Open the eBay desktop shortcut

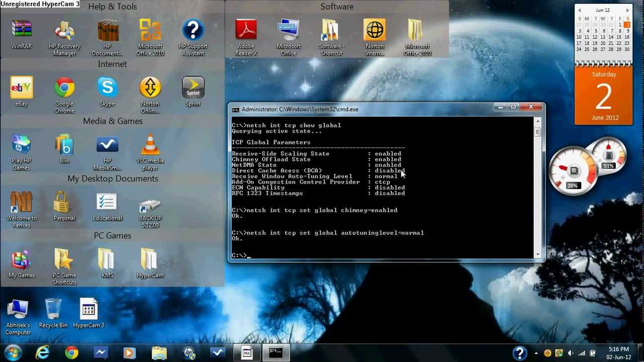click(x=22, y=92)
